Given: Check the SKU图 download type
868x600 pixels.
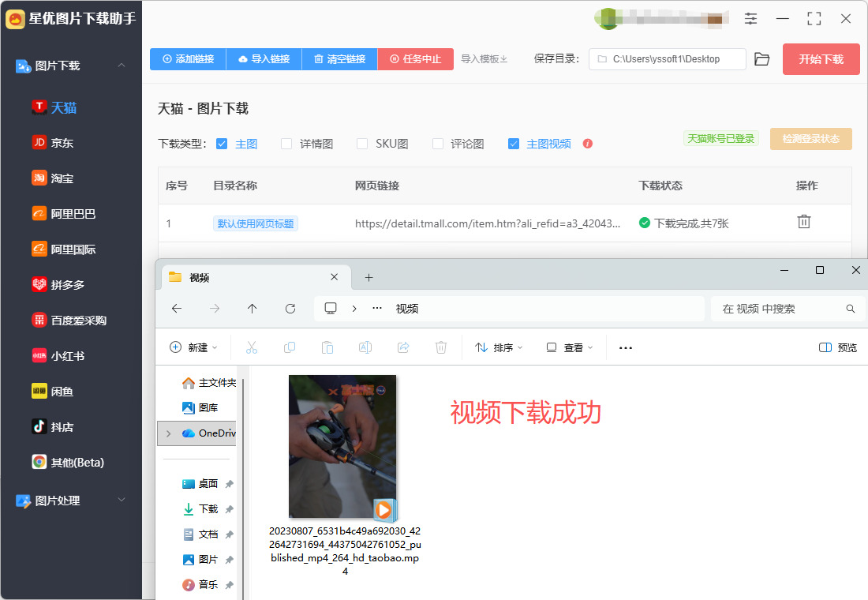Looking at the screenshot, I should pos(362,144).
